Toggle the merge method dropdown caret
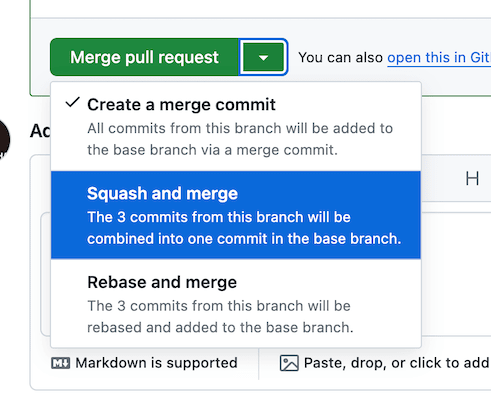This screenshot has height=402, width=491. click(263, 57)
